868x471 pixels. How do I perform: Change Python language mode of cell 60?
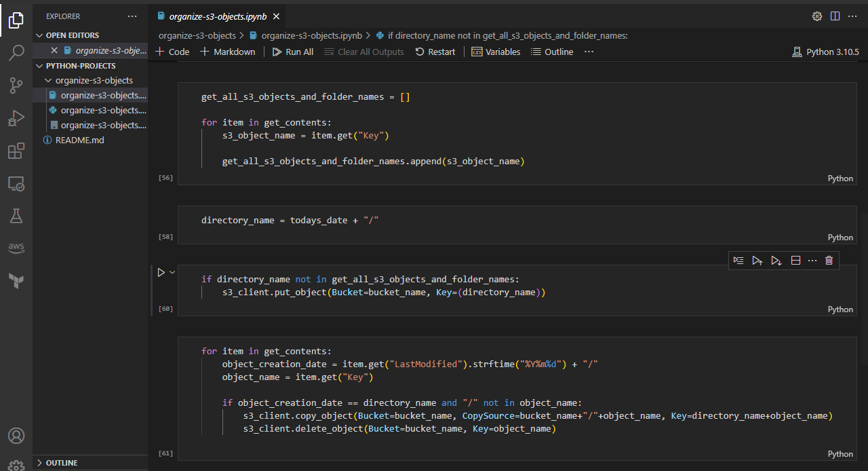(840, 309)
